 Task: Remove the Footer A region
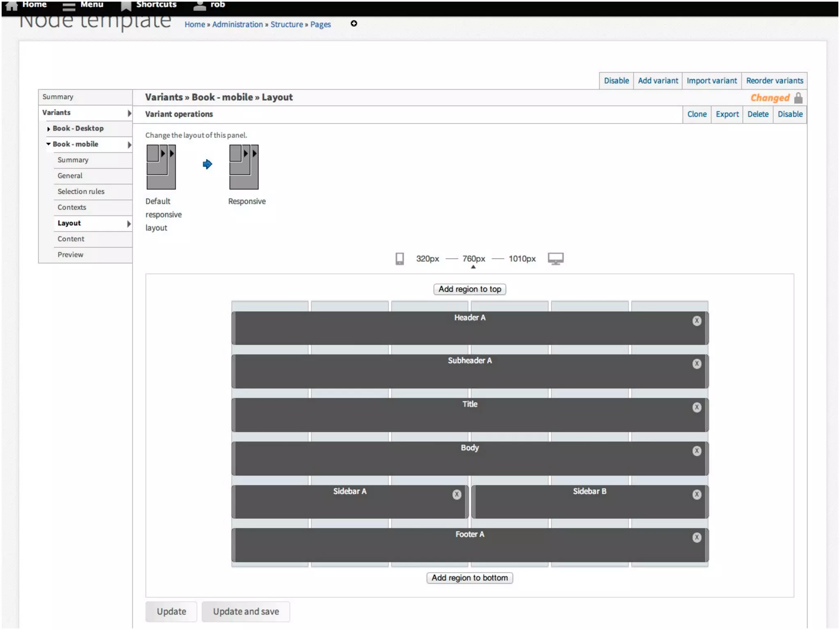coord(696,538)
